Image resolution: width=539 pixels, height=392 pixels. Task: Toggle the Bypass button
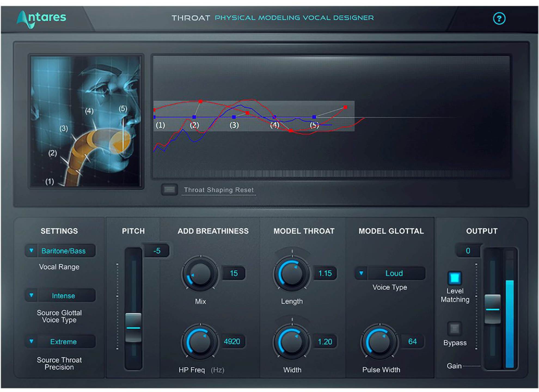coord(454,328)
